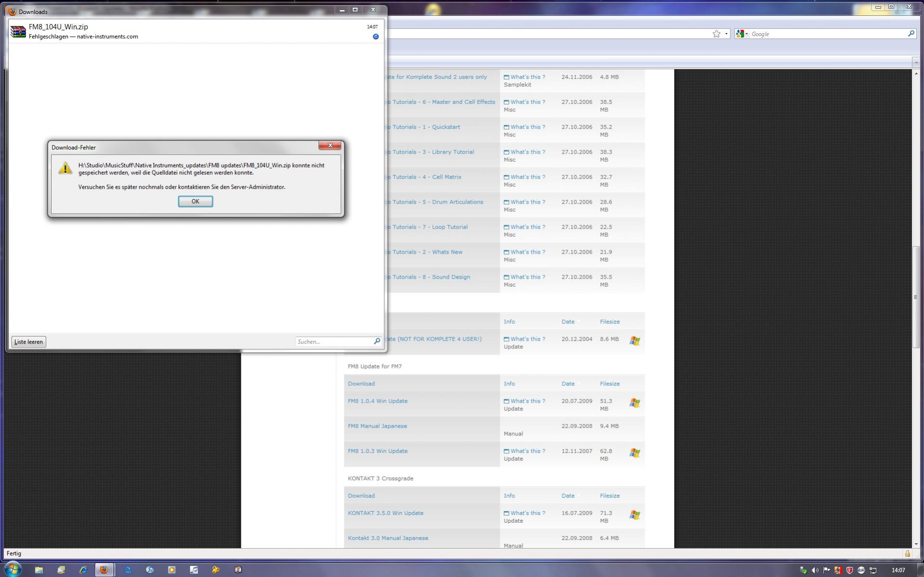This screenshot has height=577, width=924.
Task: Open the FM8 1.0.4 Win Update link
Action: click(x=377, y=401)
